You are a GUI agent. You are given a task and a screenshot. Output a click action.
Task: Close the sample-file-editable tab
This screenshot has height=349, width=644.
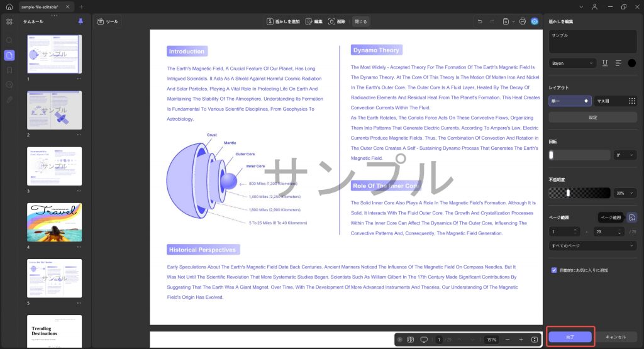(68, 6)
